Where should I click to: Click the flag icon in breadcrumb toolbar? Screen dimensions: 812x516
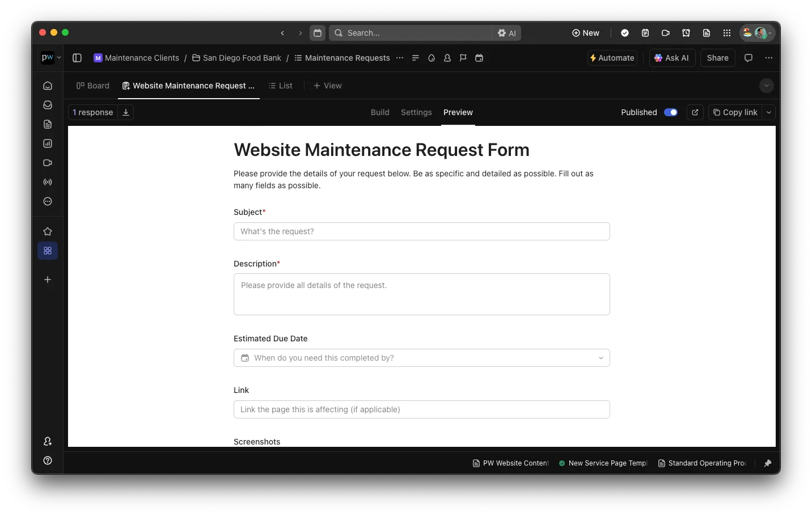tap(463, 58)
